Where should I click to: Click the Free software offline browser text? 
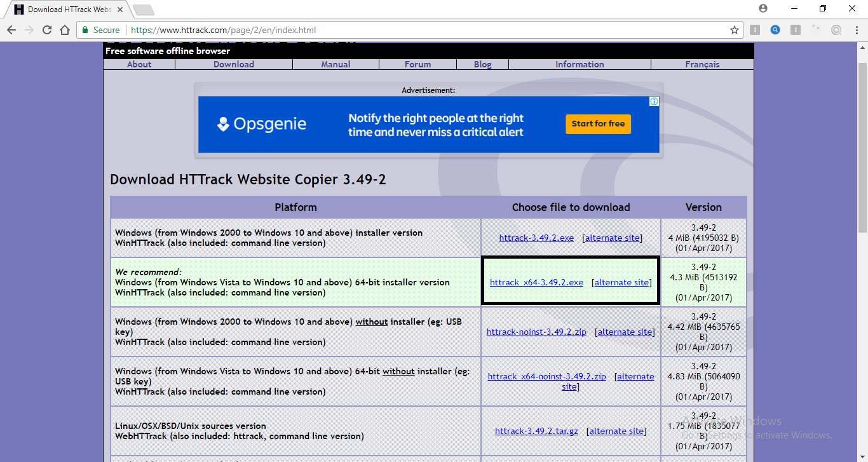(x=168, y=51)
